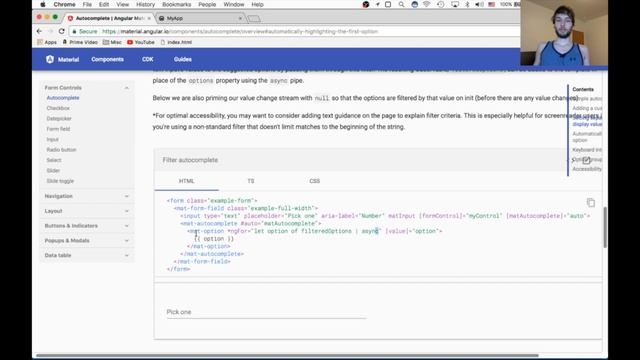This screenshot has height=360, width=640.
Task: Open the Misc bookmarks folder
Action: pyautogui.click(x=112, y=42)
